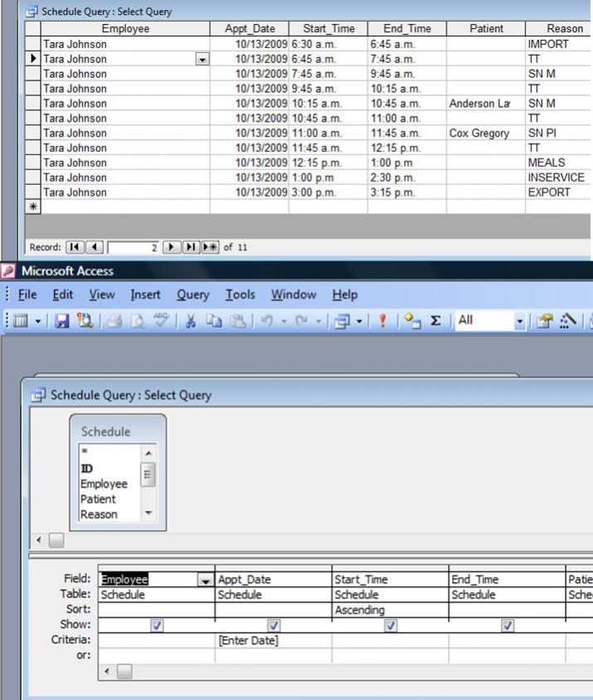
Task: Click the Ascending sort cell under Start_Time
Action: 391,610
